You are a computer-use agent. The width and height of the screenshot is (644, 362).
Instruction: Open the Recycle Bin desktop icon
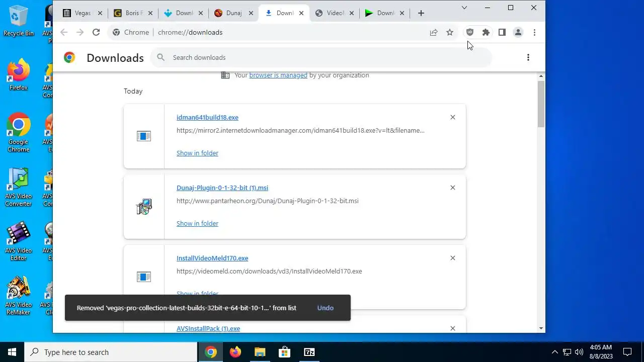click(x=19, y=21)
